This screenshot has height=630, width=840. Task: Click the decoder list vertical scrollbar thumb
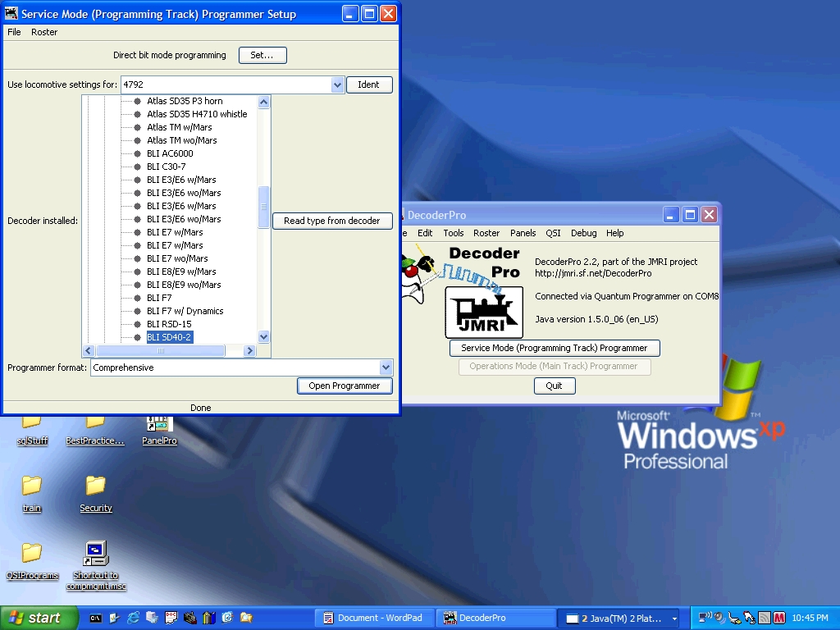coord(263,207)
